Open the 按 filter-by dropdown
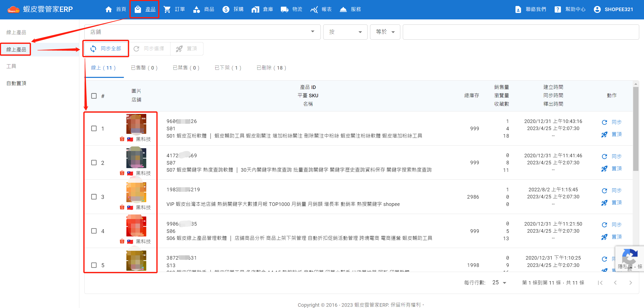The width and height of the screenshot is (644, 308). (345, 32)
